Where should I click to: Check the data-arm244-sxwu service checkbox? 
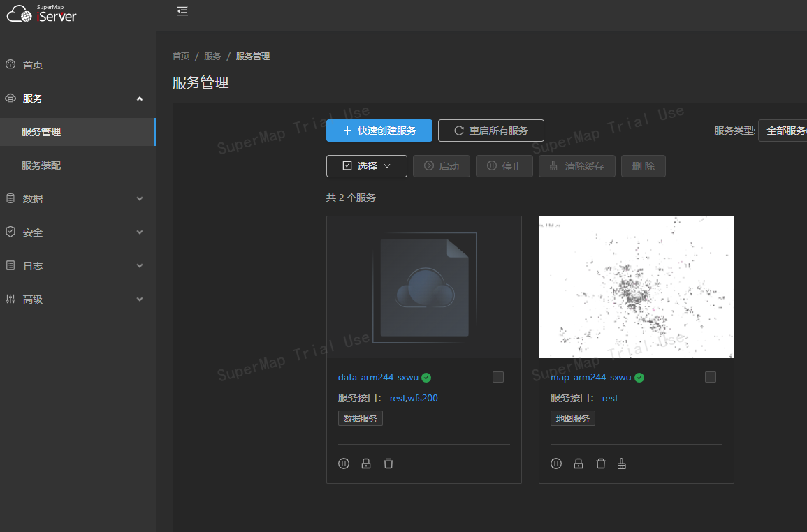498,377
